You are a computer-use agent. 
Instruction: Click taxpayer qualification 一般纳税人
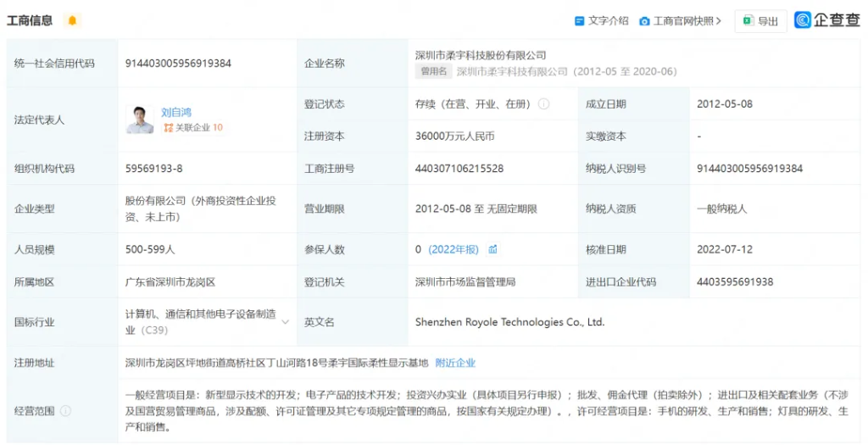(x=722, y=209)
